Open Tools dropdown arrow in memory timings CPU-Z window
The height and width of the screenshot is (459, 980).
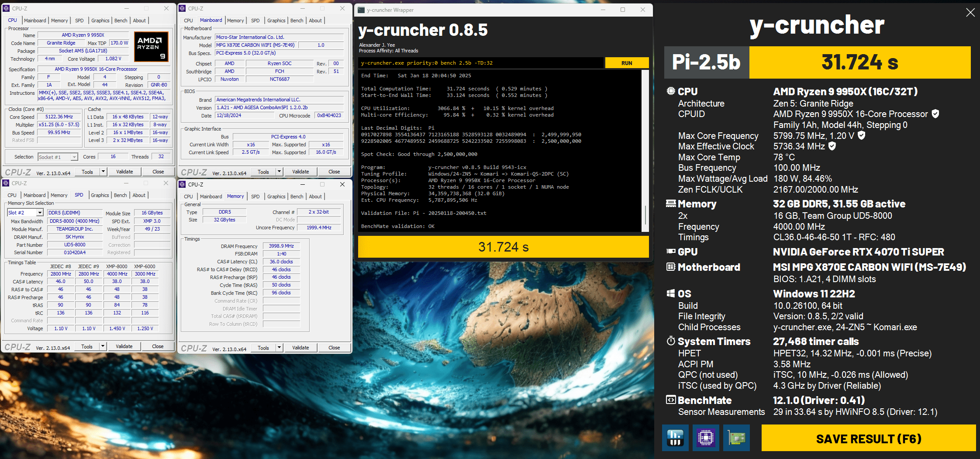(280, 348)
